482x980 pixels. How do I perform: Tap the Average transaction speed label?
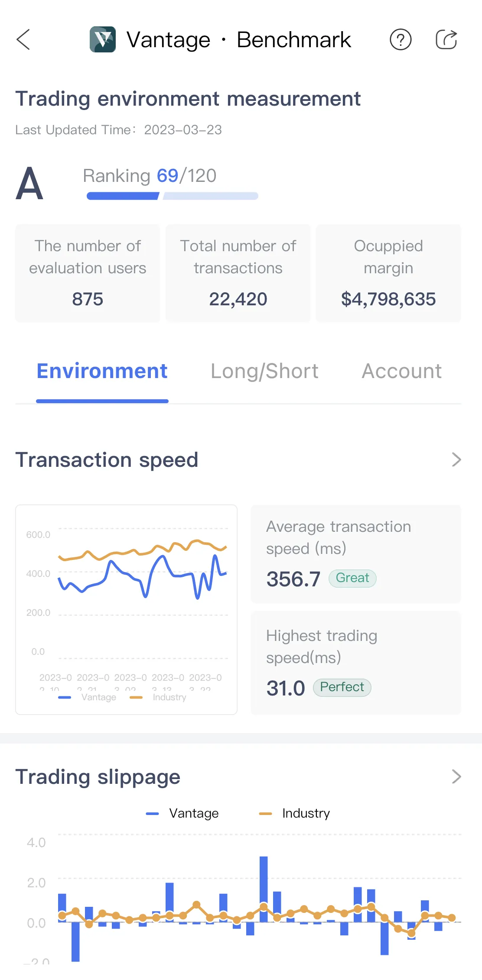339,537
